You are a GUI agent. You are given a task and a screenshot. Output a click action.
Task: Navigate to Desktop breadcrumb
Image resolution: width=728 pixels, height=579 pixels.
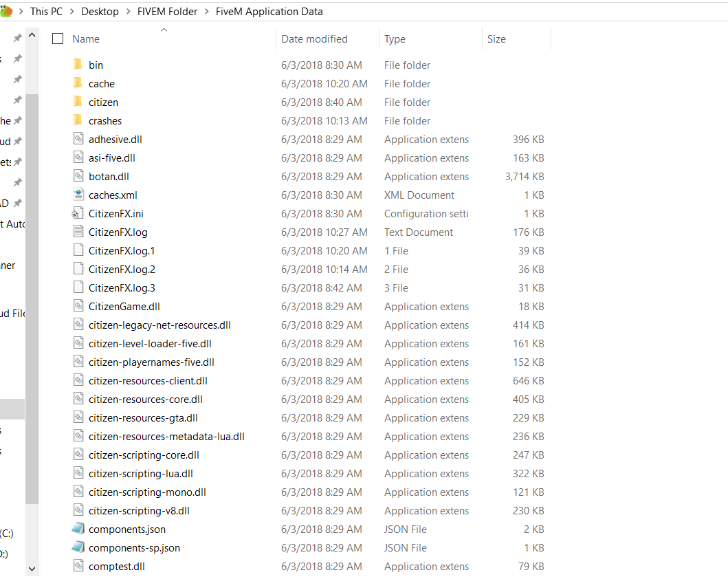point(100,12)
